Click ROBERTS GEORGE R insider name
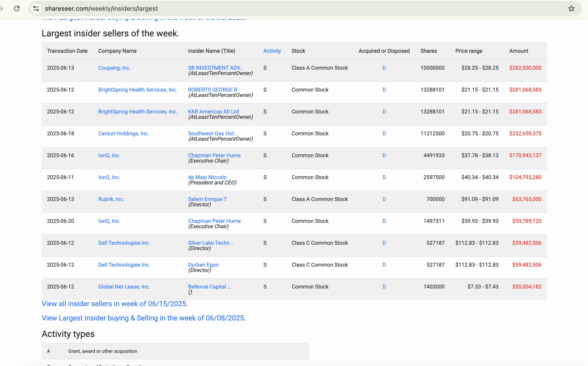Viewport: 588px width, 366px height. [212, 90]
